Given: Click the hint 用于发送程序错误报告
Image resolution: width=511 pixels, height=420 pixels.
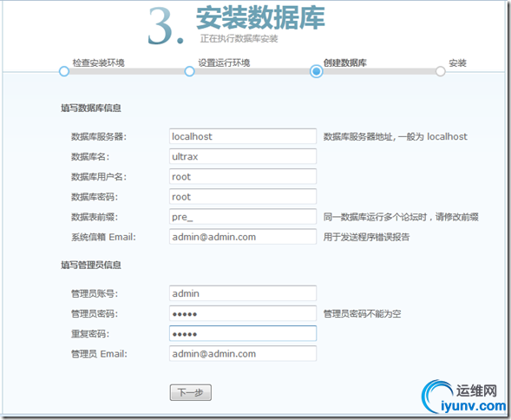Looking at the screenshot, I should (x=366, y=237).
